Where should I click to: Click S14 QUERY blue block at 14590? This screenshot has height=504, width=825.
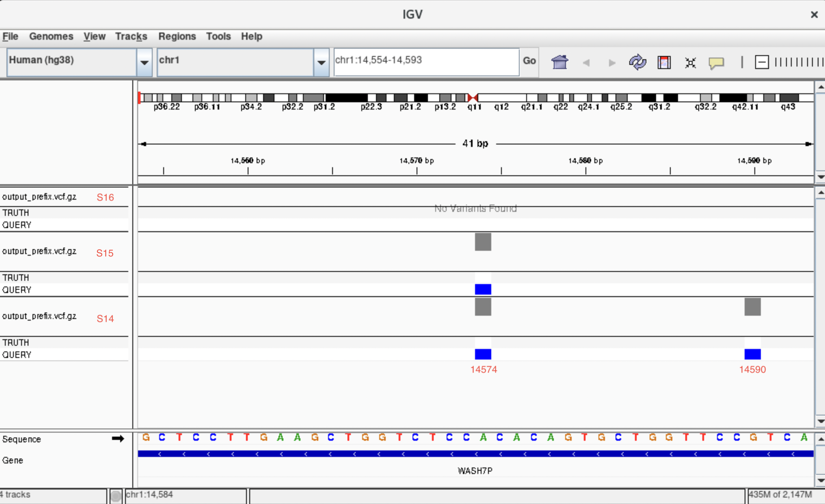pos(753,354)
